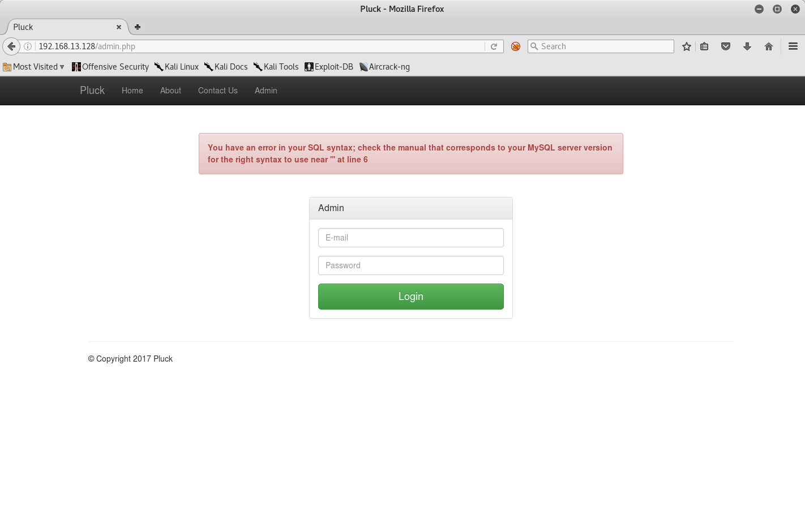Bookmark this page with the star icon

(x=687, y=46)
